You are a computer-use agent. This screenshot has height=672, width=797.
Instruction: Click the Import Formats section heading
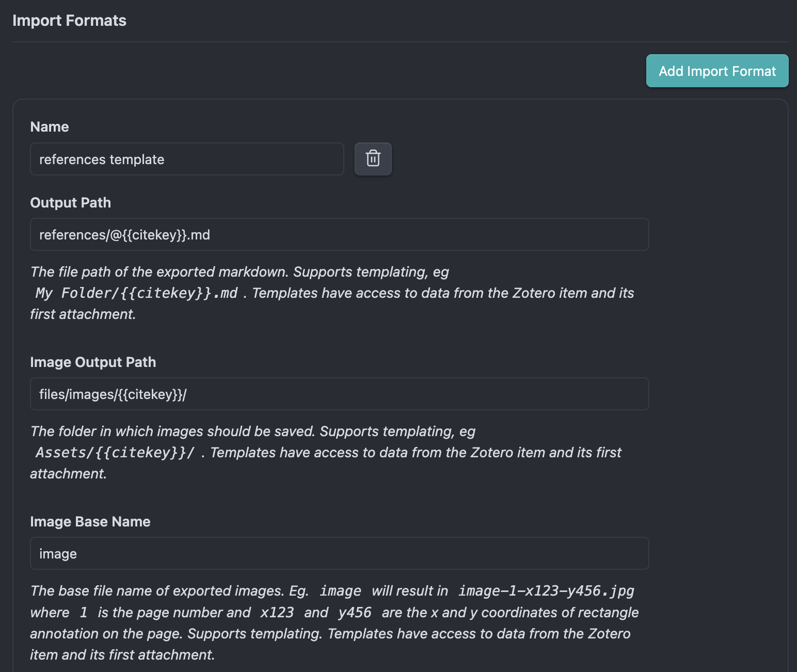tap(69, 21)
